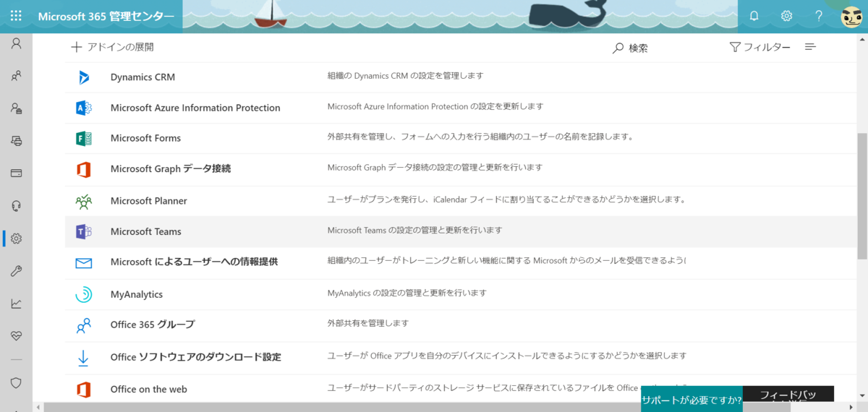
Task: Open Billing card icon in the sidebar
Action: [16, 173]
